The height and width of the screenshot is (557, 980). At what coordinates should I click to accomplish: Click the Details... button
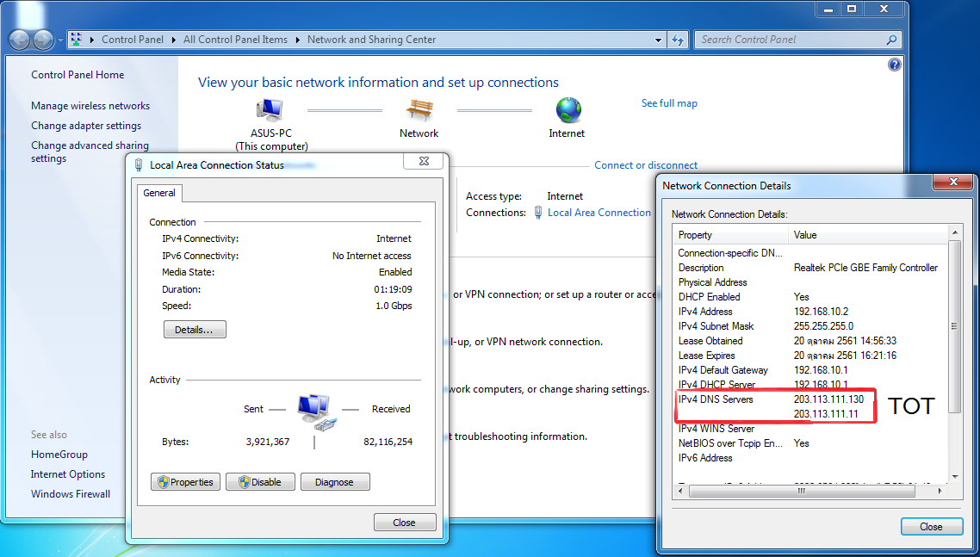point(195,330)
